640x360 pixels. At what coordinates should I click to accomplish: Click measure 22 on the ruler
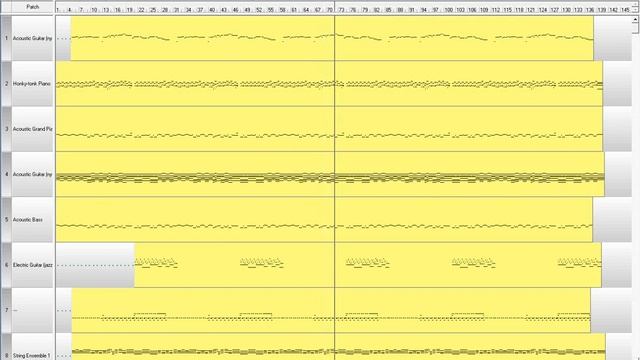pos(141,10)
